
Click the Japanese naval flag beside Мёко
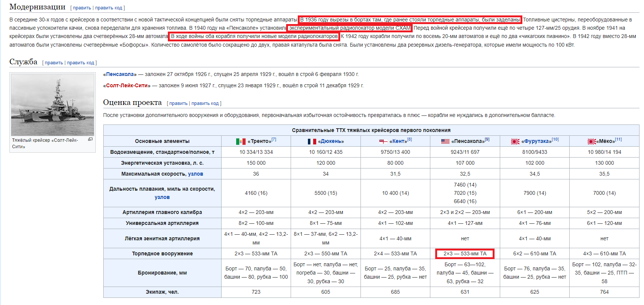point(592,141)
